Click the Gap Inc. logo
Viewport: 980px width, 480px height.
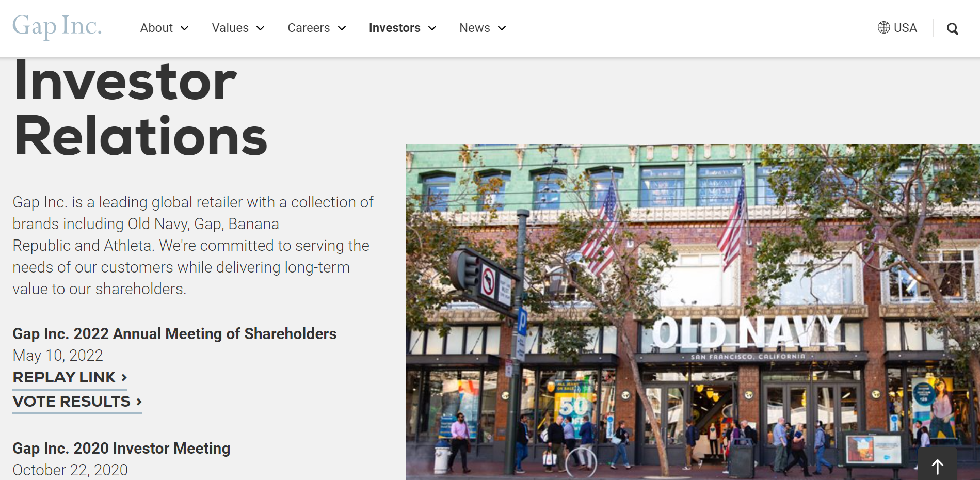point(57,26)
